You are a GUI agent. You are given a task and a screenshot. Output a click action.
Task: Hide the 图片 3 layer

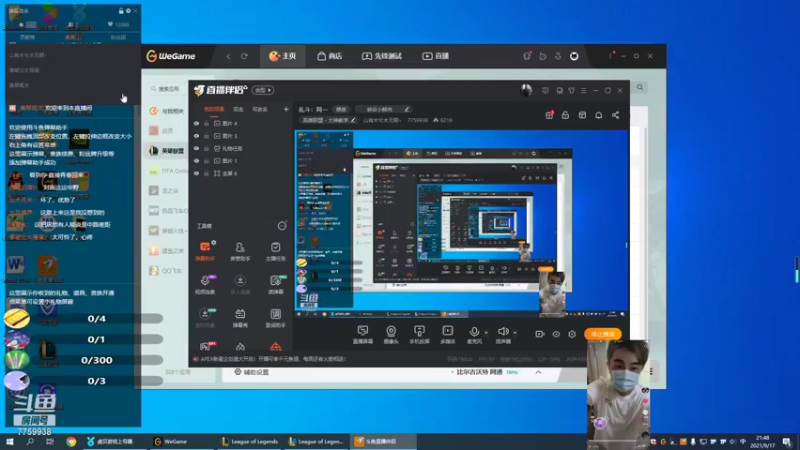(x=196, y=136)
